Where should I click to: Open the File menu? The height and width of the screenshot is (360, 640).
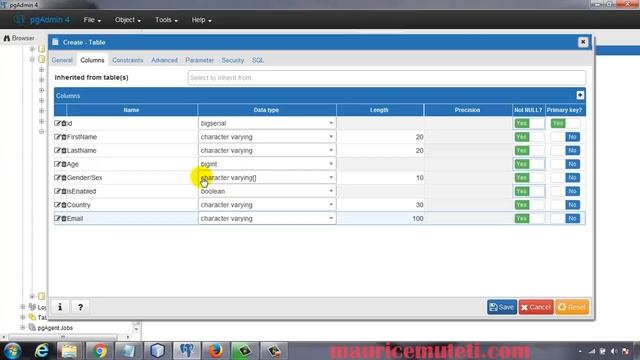tap(92, 20)
